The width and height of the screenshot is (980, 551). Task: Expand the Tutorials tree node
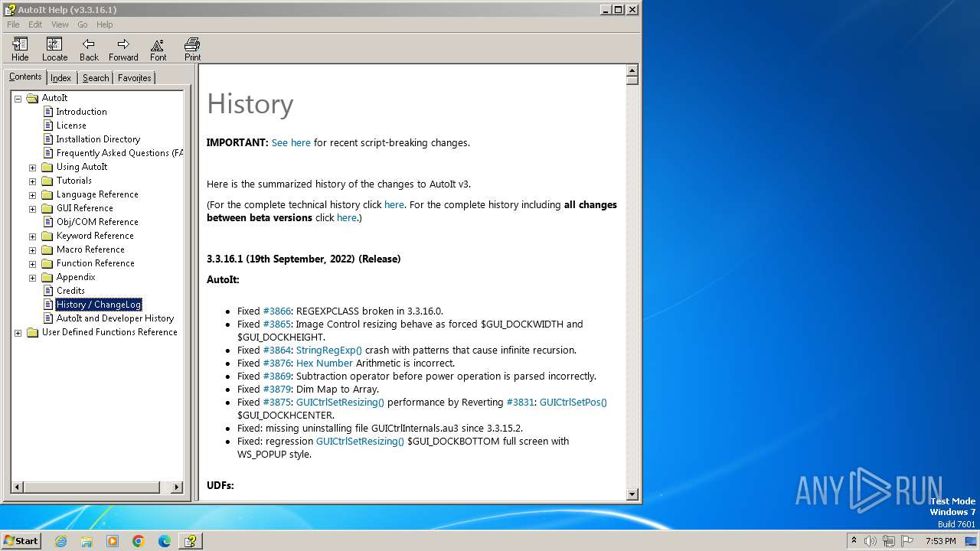coord(32,181)
